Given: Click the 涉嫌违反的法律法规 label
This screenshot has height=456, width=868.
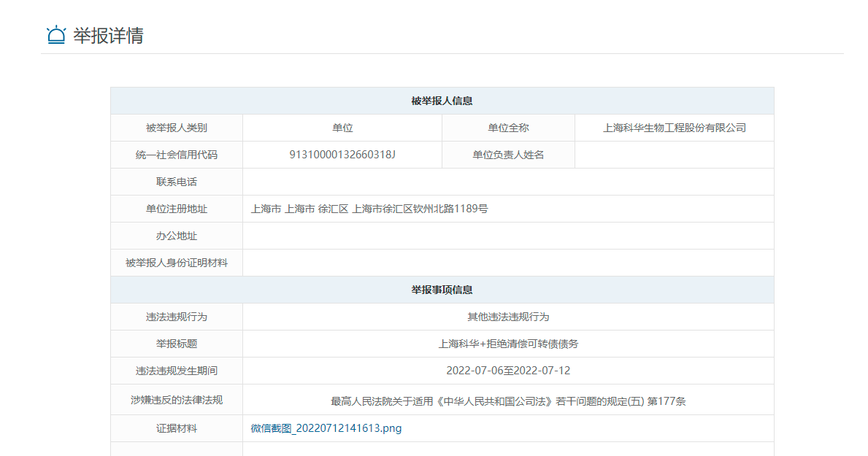Looking at the screenshot, I should tap(177, 400).
